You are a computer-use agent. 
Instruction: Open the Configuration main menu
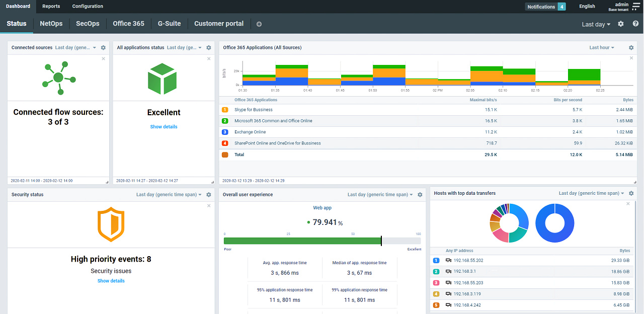point(88,7)
